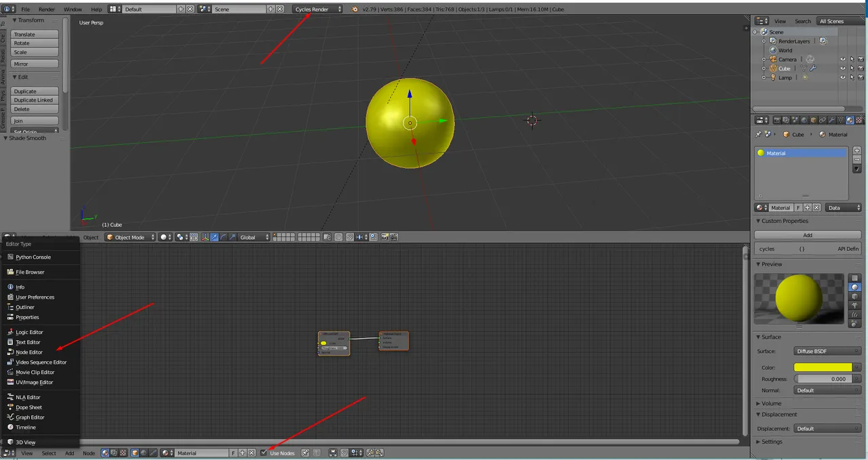Image resolution: width=868 pixels, height=460 pixels.
Task: Open the Data link dropdown
Action: point(843,207)
